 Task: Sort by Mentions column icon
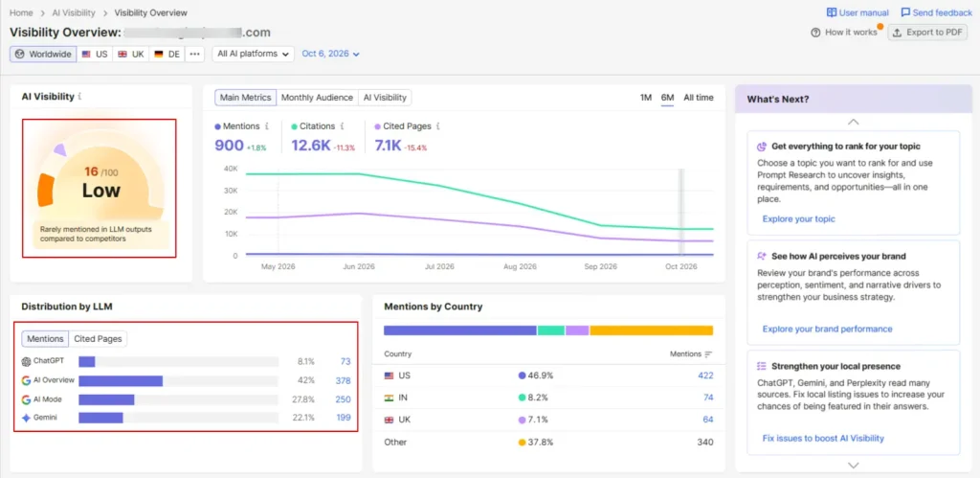708,354
